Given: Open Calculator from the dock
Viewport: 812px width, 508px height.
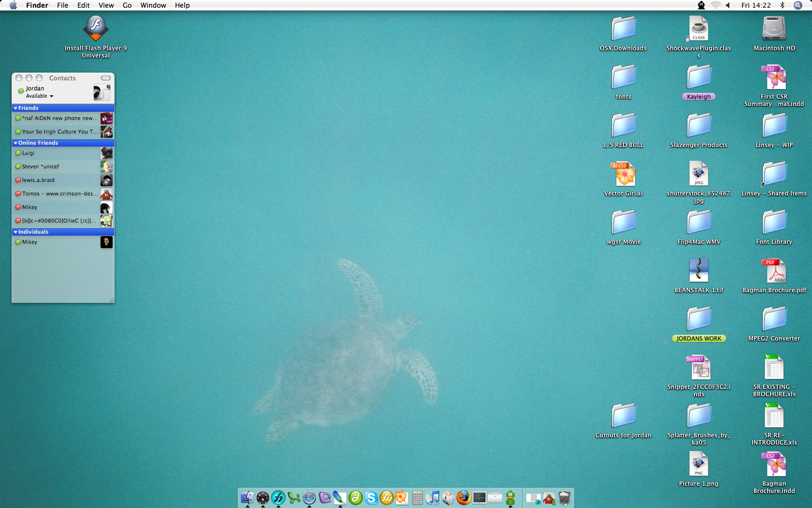Looking at the screenshot, I should pyautogui.click(x=418, y=497).
